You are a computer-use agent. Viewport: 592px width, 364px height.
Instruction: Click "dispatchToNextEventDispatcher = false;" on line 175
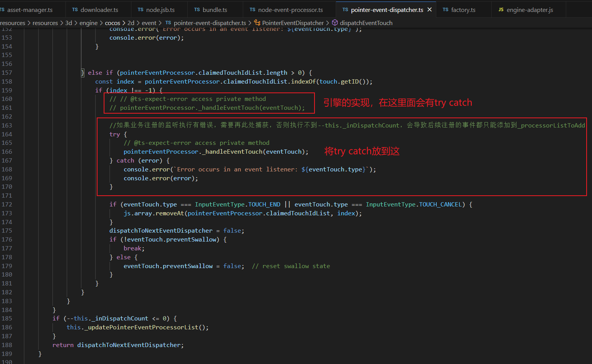pos(177,231)
